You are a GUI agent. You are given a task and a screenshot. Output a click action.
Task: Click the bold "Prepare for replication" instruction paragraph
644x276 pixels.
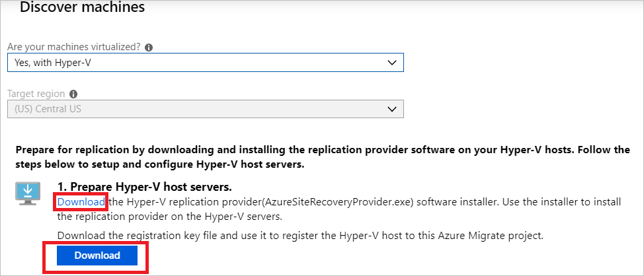click(322, 156)
